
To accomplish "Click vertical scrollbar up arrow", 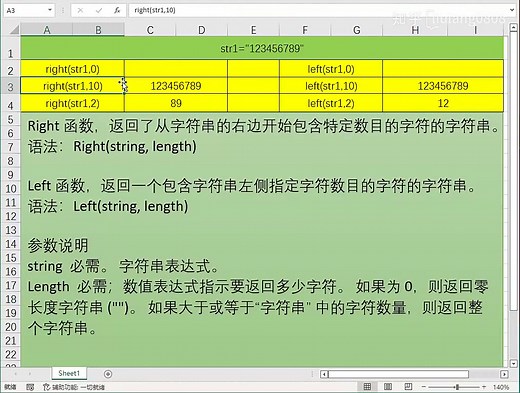I will pos(514,28).
